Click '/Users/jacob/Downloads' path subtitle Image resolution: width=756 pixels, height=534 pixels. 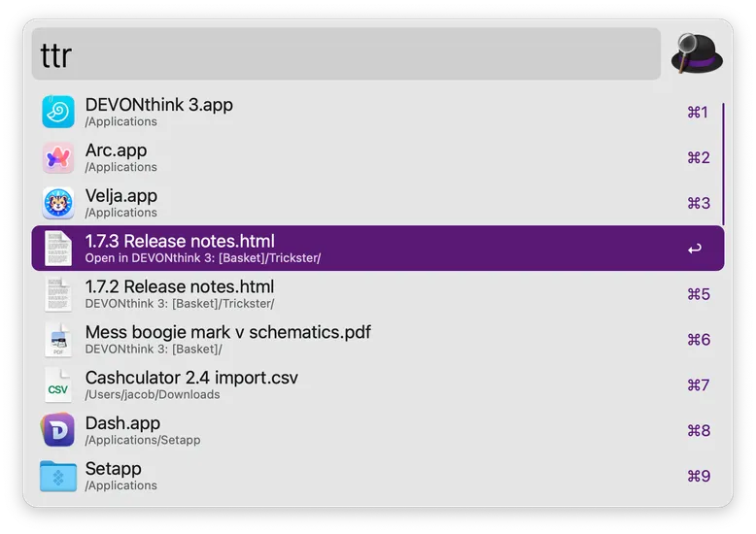point(153,395)
